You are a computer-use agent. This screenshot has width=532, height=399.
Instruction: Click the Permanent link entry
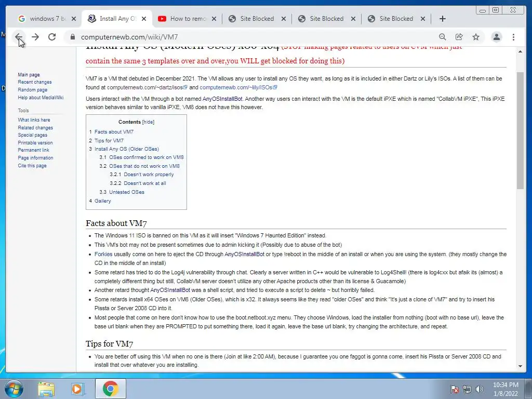pos(34,150)
